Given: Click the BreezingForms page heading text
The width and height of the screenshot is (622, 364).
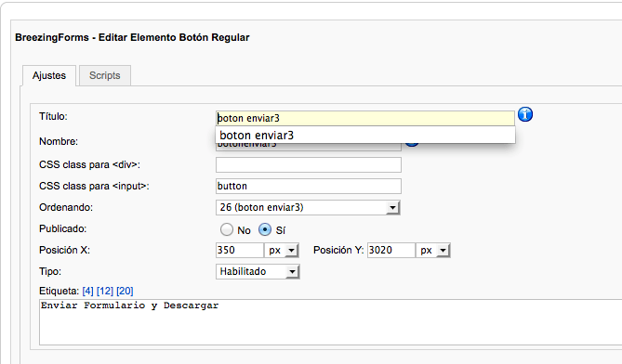Looking at the screenshot, I should click(132, 38).
